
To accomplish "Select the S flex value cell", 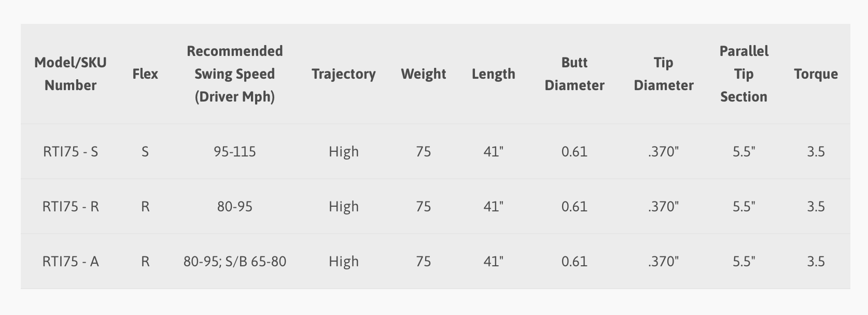I will (145, 151).
